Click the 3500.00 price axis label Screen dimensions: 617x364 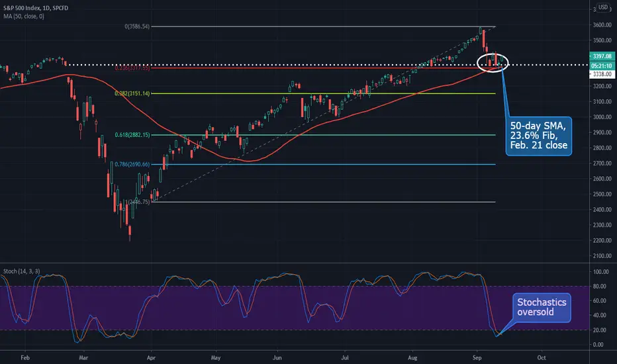(x=602, y=40)
